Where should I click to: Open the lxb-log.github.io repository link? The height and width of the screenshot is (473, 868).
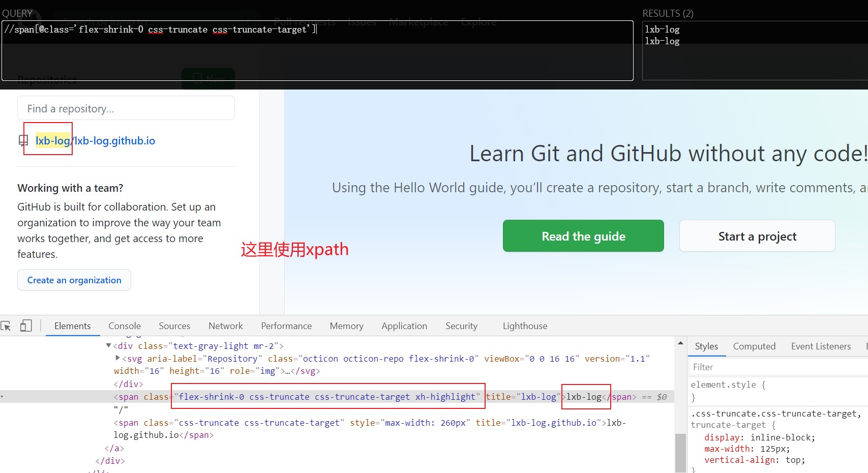click(115, 141)
